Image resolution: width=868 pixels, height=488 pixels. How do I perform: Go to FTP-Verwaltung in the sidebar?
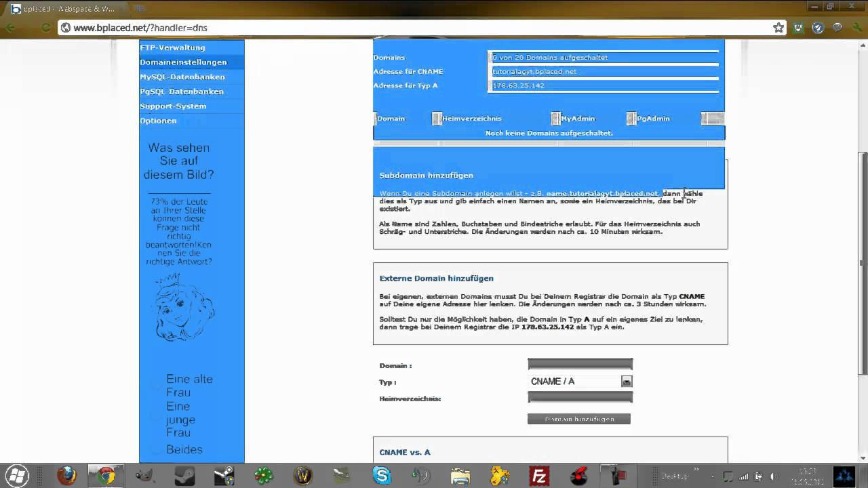(172, 47)
